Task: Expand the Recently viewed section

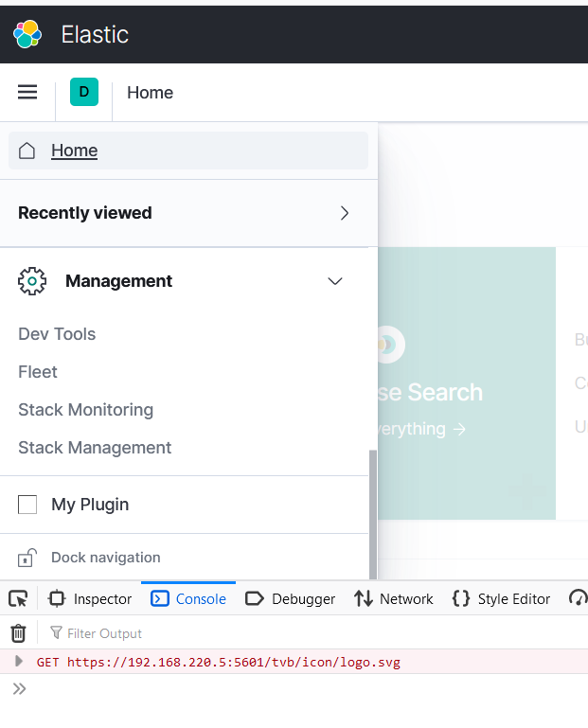Action: tap(188, 213)
